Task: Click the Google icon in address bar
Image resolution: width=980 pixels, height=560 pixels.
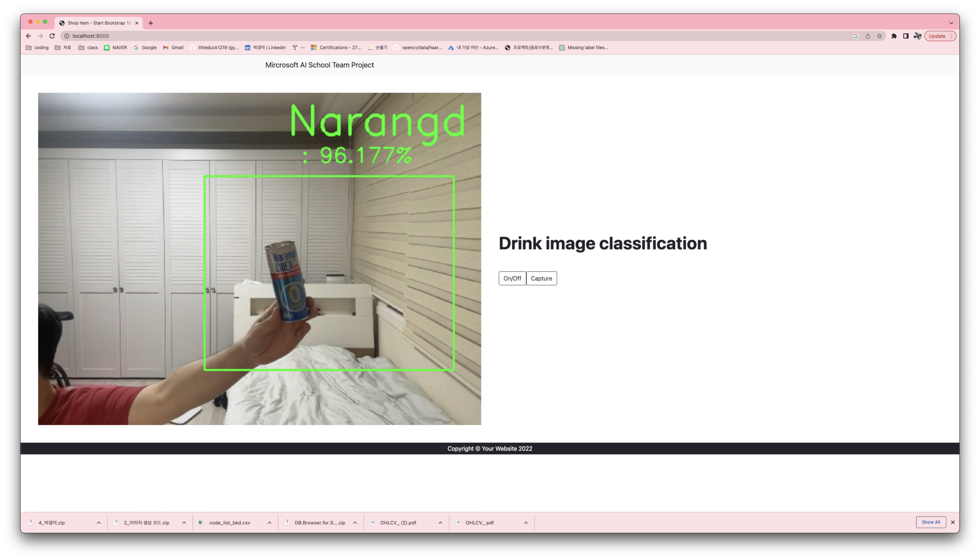Action: click(856, 36)
